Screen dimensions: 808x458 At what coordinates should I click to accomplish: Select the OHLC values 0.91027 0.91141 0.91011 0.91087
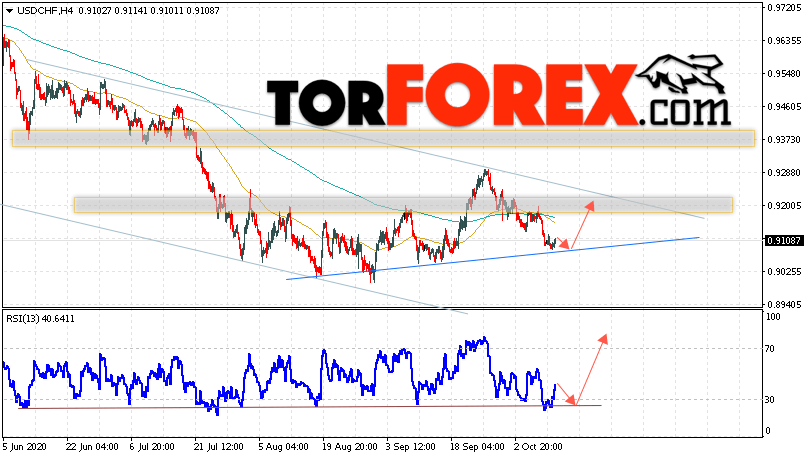click(x=149, y=10)
